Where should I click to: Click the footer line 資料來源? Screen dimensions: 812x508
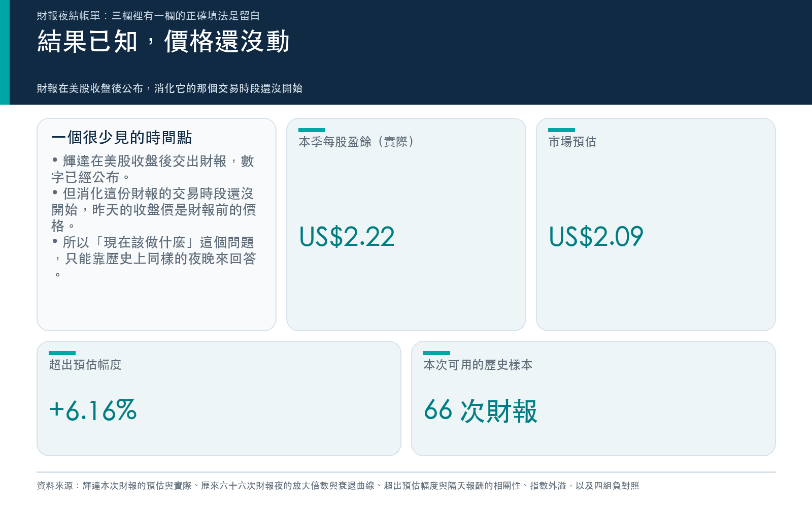click(x=338, y=486)
